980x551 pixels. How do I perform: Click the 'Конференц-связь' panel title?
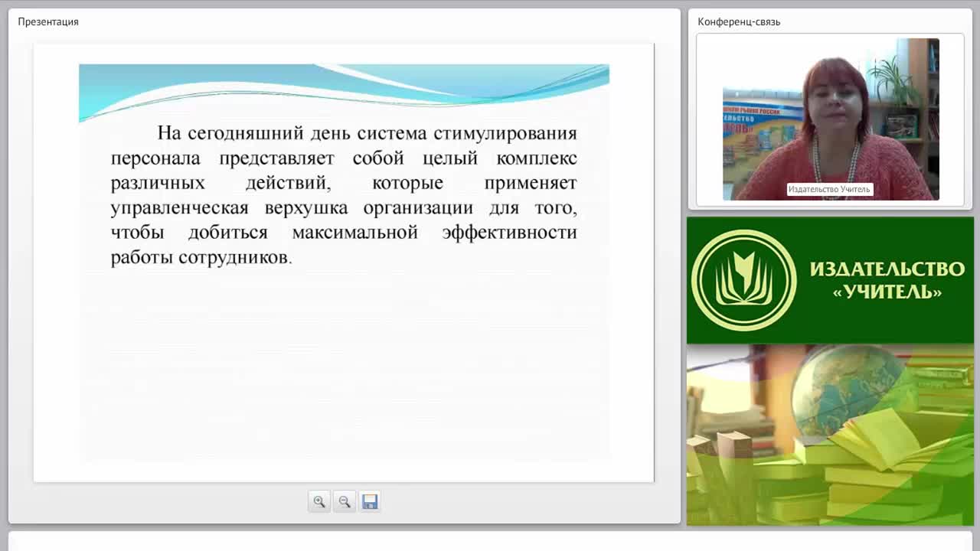[739, 21]
